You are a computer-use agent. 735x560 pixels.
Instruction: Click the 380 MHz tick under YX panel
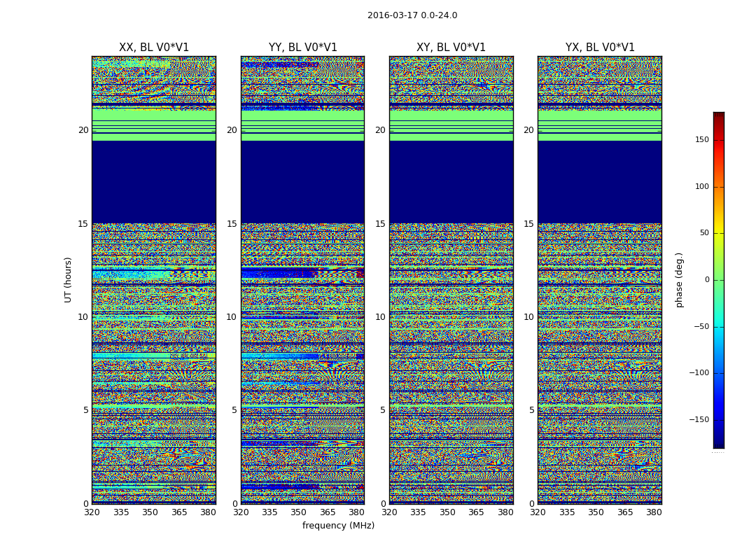pos(654,512)
